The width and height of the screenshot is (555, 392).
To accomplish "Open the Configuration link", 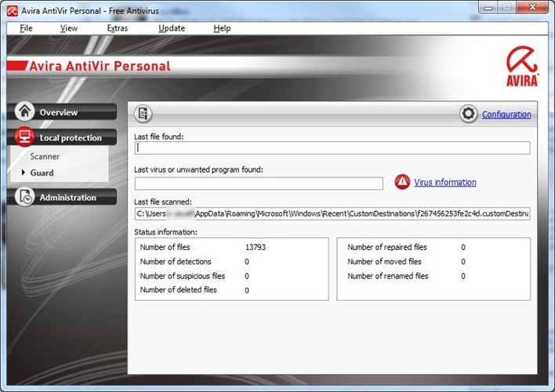I will tap(506, 114).
